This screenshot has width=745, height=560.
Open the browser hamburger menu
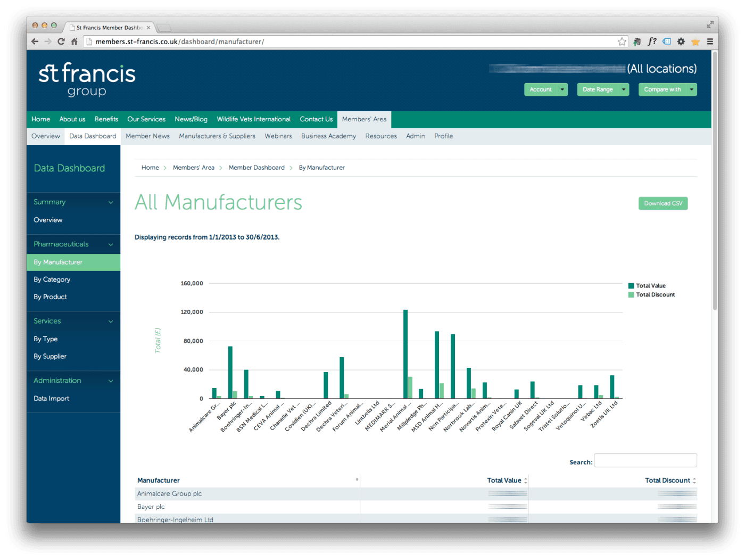tap(710, 42)
